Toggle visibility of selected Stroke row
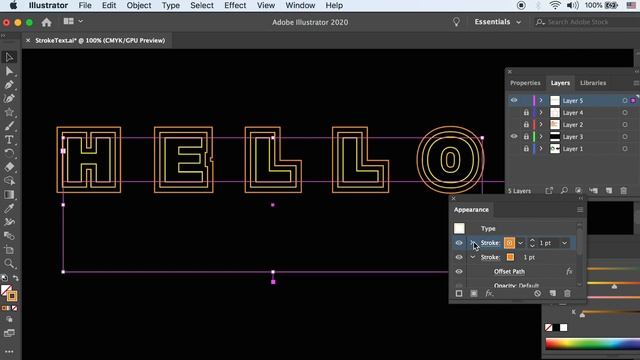This screenshot has width=640, height=360. pos(459,243)
